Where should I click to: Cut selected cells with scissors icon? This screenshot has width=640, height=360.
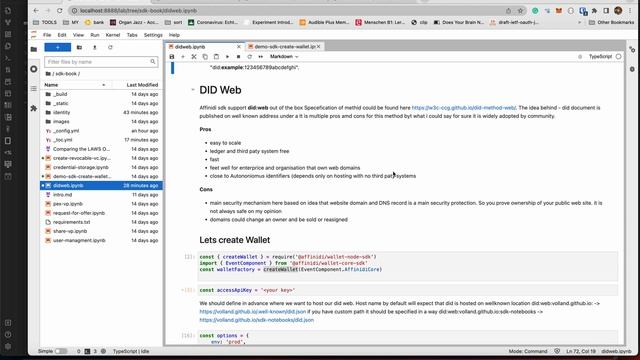point(194,57)
